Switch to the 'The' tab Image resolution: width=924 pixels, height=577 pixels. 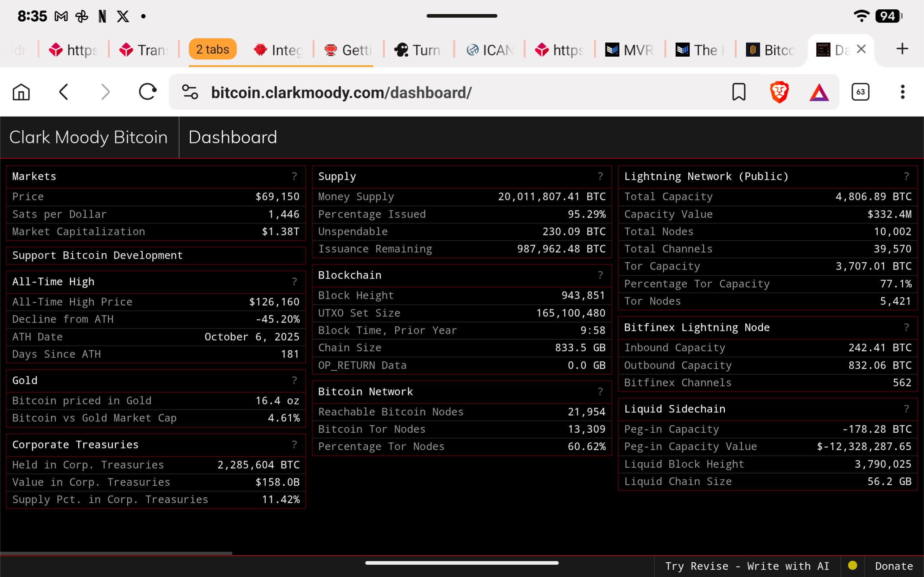[x=700, y=50]
